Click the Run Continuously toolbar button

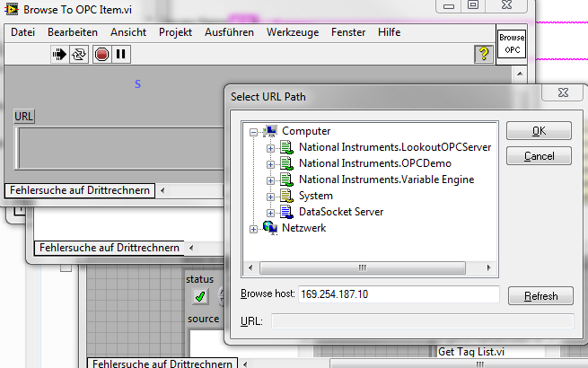[x=79, y=55]
